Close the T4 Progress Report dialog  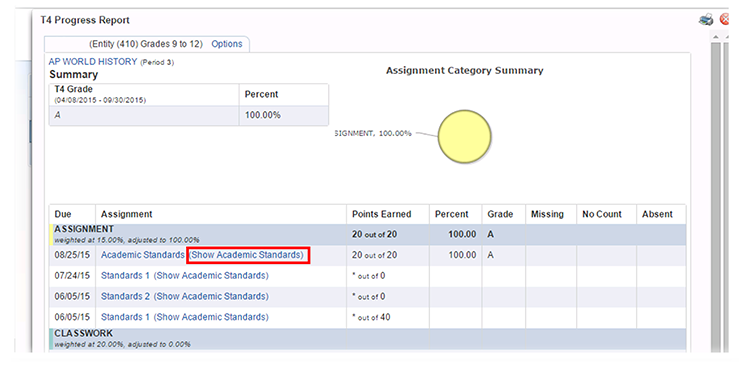724,20
